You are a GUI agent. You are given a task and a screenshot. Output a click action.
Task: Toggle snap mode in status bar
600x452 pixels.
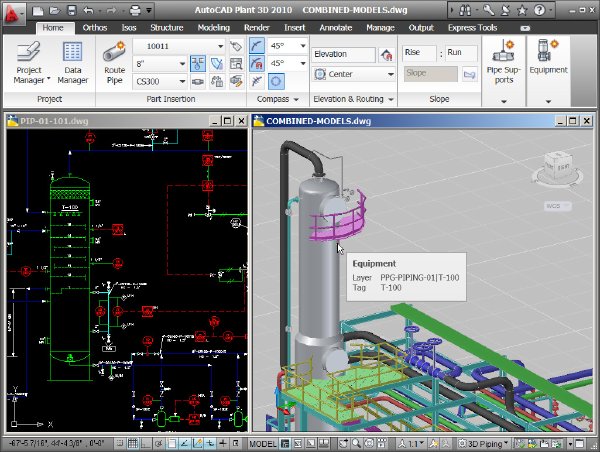pos(120,444)
